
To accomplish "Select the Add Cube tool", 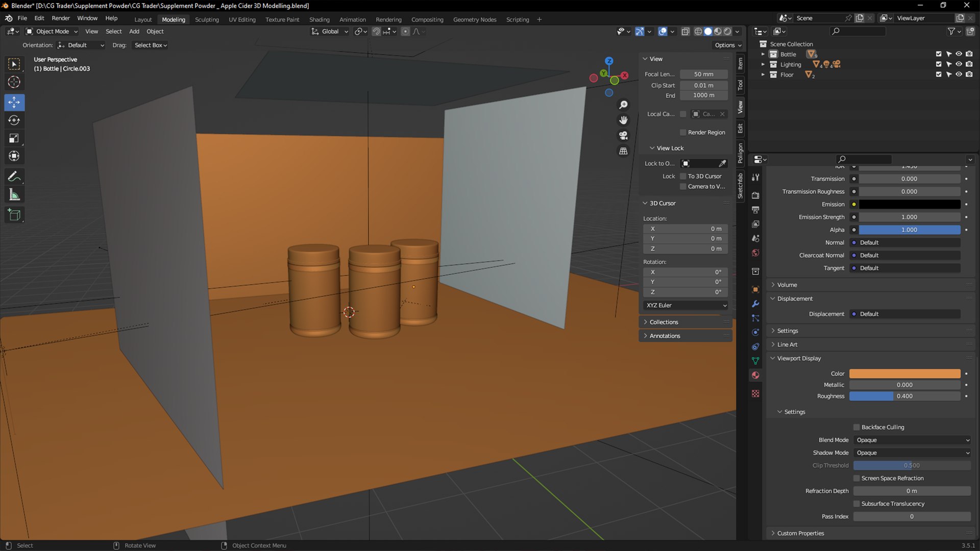I will coord(14,215).
